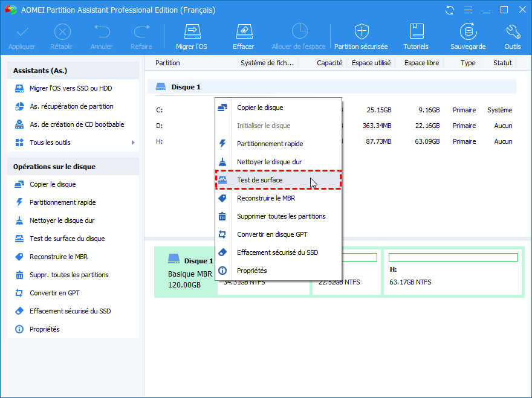Screen dimensions: 532x398
Task: Expand the Tous les outils submenu arrow
Action: click(x=133, y=143)
